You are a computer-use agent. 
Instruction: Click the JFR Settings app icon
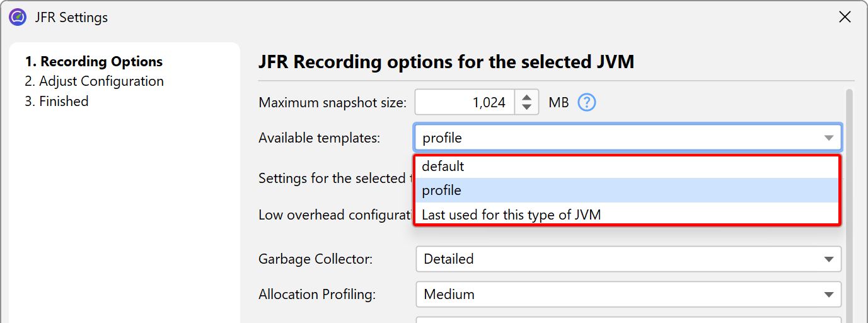pyautogui.click(x=18, y=17)
